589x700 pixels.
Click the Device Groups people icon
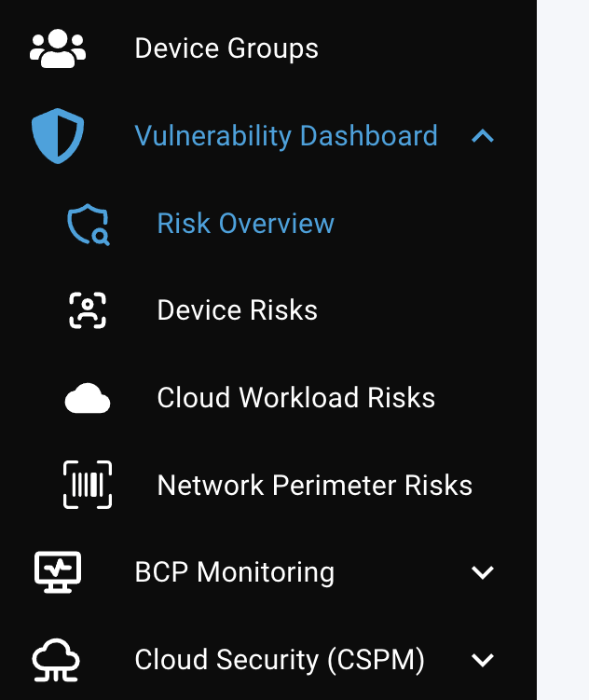click(x=58, y=48)
